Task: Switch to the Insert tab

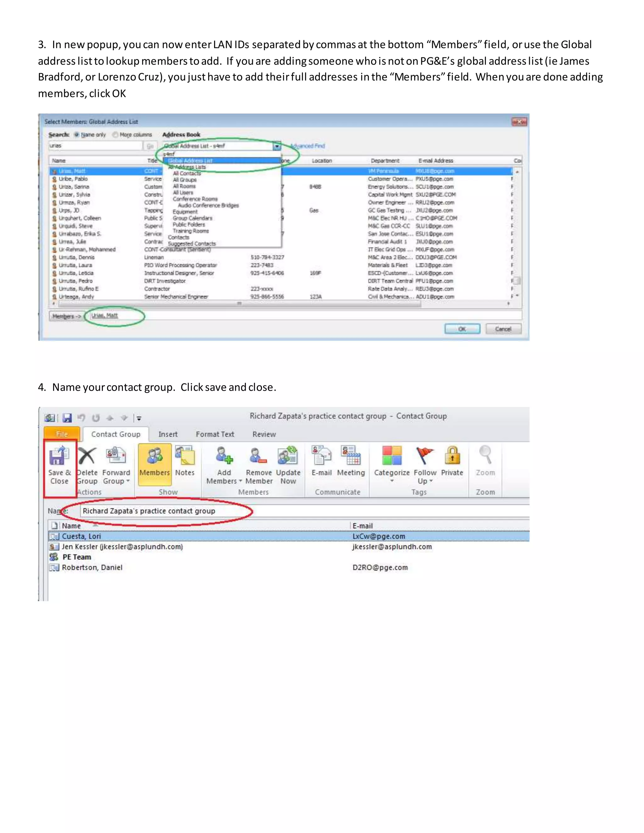Action: tap(168, 434)
